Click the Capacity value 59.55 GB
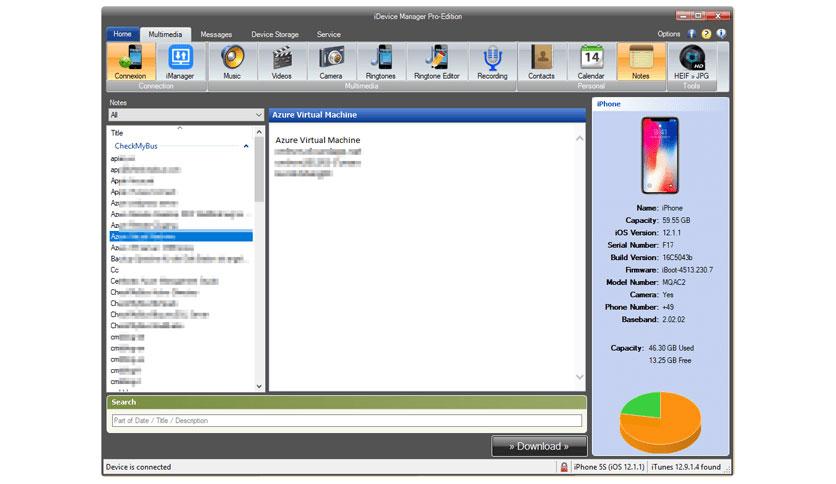 coord(676,220)
